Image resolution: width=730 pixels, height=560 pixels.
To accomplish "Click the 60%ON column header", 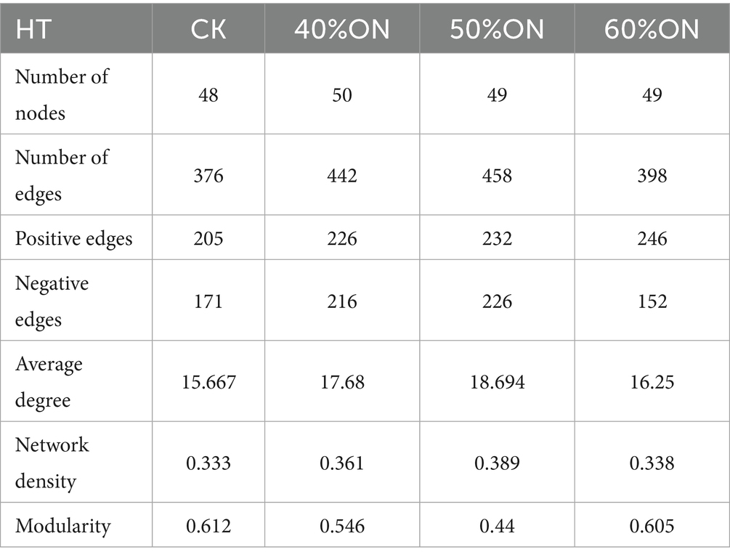I will tap(652, 28).
